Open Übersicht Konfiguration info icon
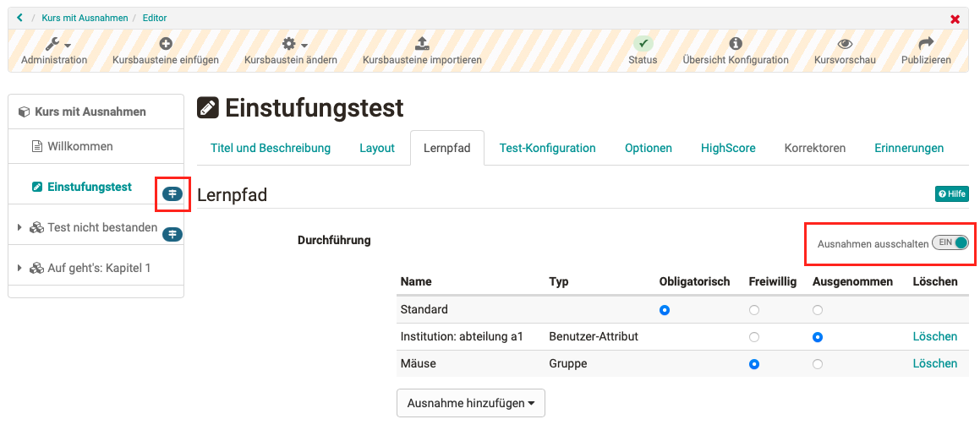The height and width of the screenshot is (441, 980). click(x=736, y=44)
